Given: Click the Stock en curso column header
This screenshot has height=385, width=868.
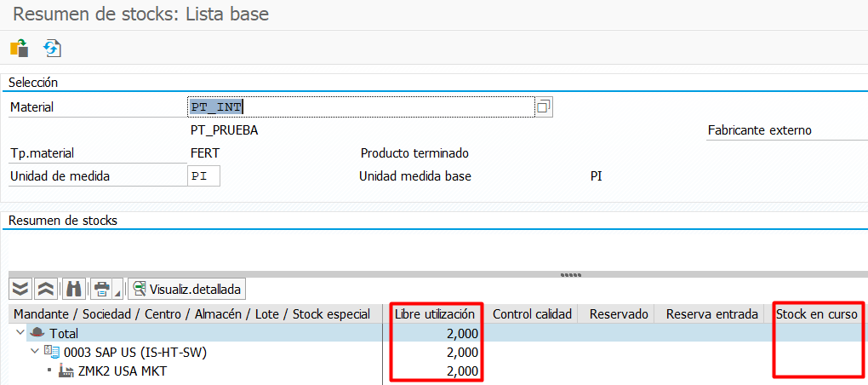Looking at the screenshot, I should point(817,314).
